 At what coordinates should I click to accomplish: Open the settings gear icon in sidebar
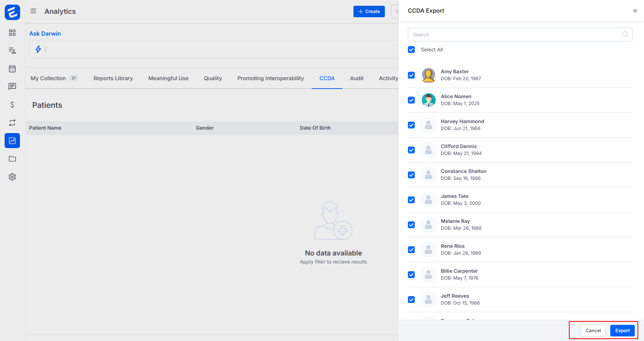(x=12, y=177)
